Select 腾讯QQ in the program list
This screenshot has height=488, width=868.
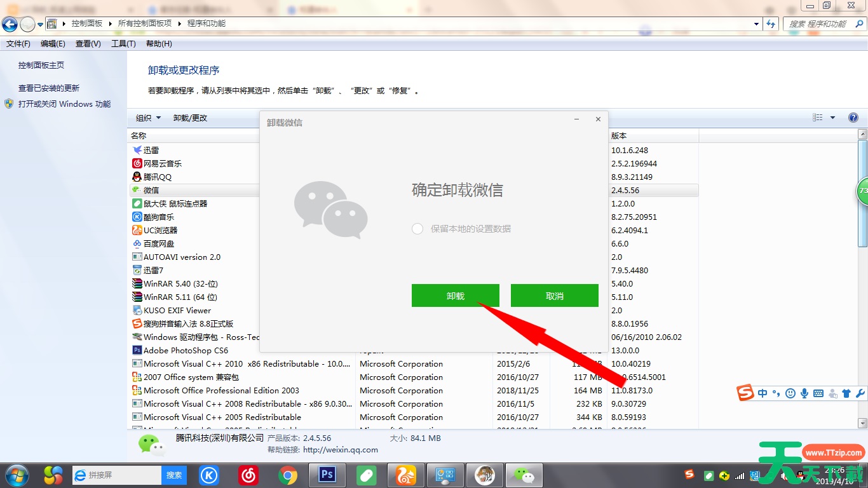[158, 177]
